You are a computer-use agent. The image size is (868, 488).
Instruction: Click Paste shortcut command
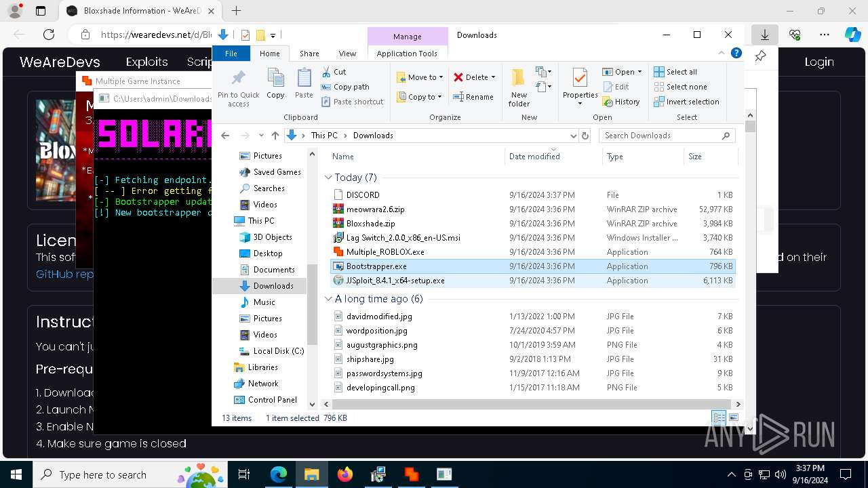352,102
